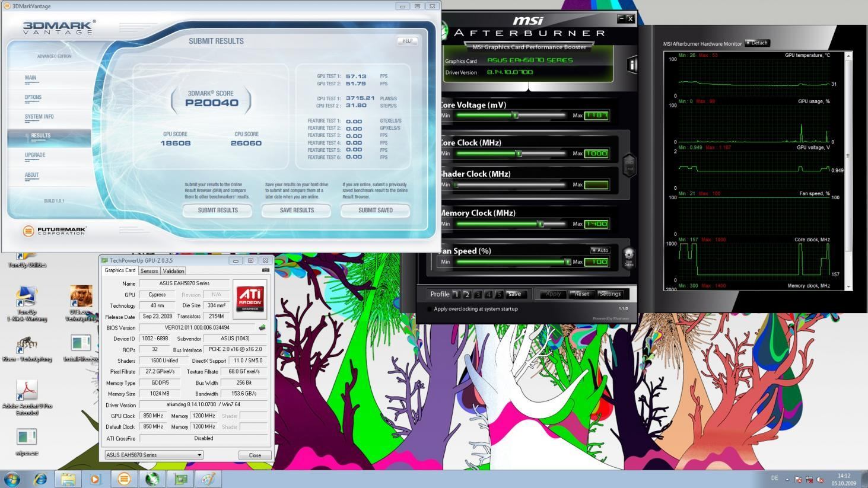Switch to the Sensors tab in GPU-Z
The width and height of the screenshot is (868, 488).
(149, 271)
